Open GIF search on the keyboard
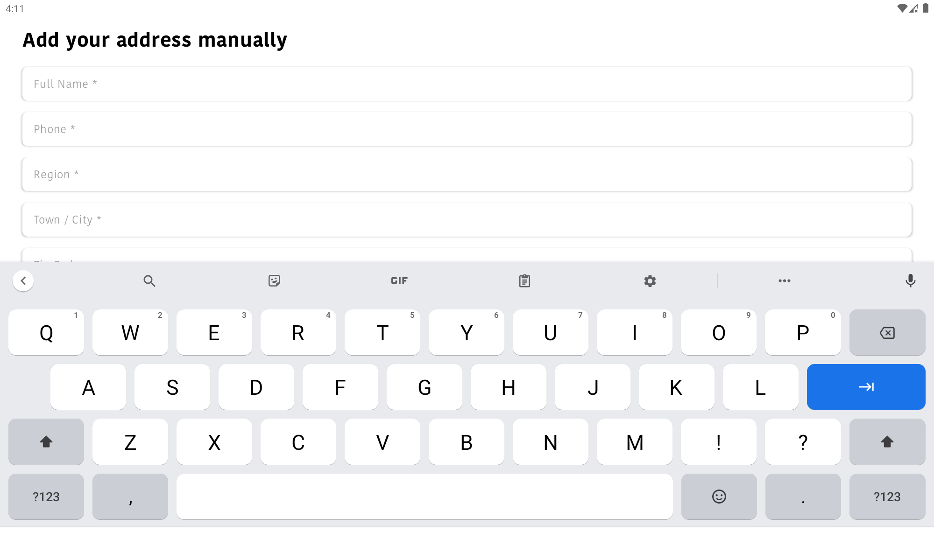The image size is (934, 560). click(x=398, y=280)
